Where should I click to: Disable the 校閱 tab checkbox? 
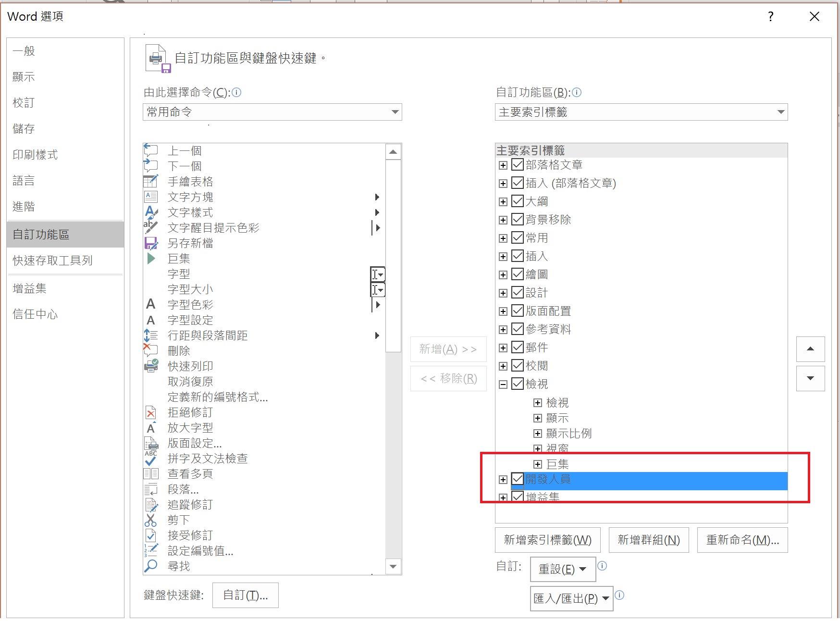(x=517, y=365)
